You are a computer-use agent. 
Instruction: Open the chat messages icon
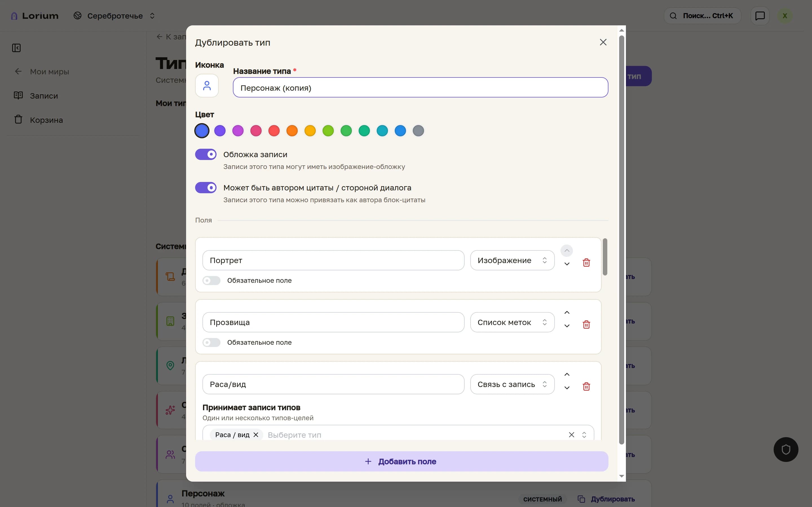[760, 16]
